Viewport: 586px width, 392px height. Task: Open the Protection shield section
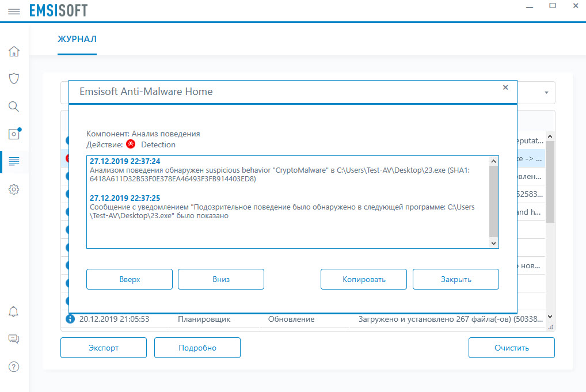pyautogui.click(x=14, y=78)
